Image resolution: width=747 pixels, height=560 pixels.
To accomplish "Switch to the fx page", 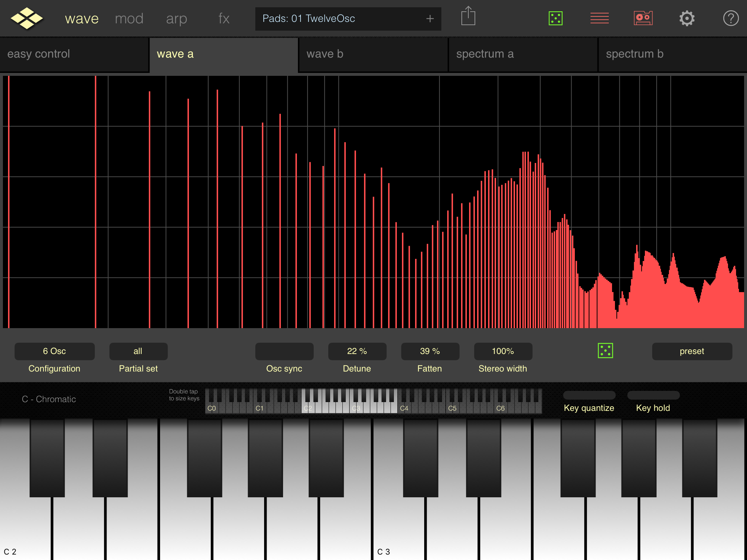I will pyautogui.click(x=224, y=19).
